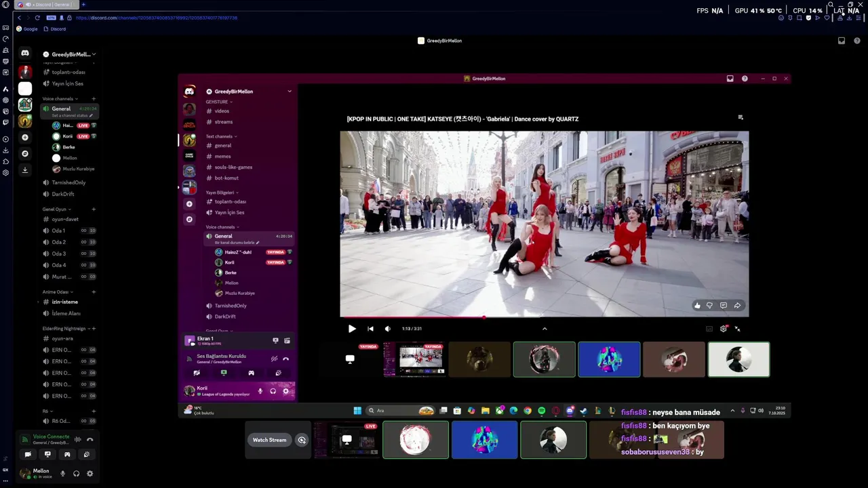Like the streamed video thumbs up

point(697,306)
